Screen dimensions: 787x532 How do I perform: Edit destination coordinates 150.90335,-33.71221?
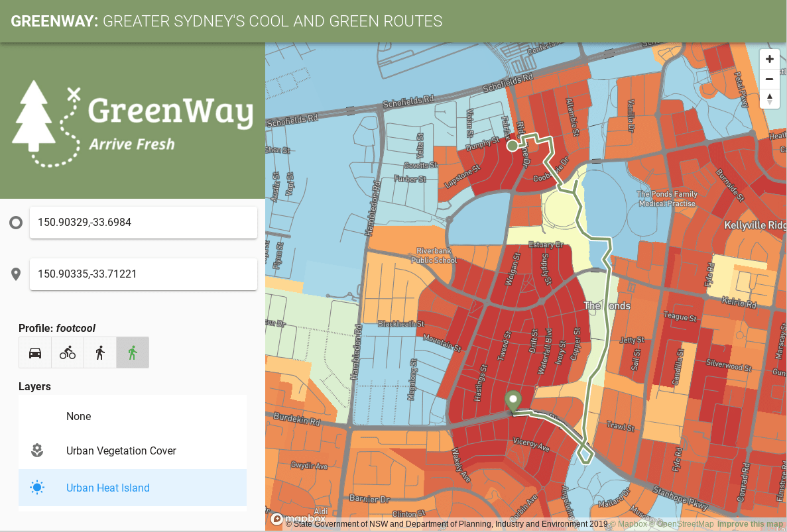(144, 274)
